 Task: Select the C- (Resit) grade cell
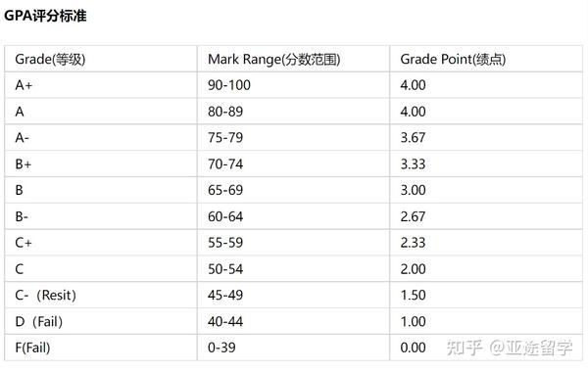tap(101, 295)
